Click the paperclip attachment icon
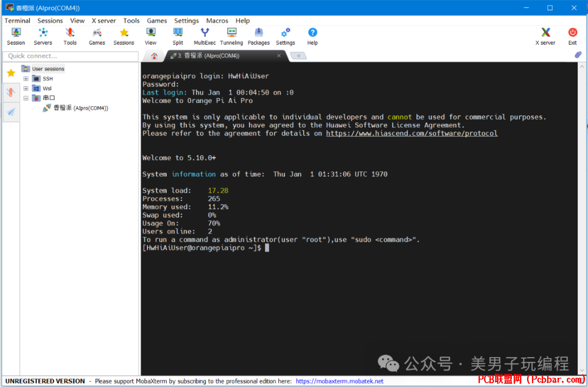 578,55
